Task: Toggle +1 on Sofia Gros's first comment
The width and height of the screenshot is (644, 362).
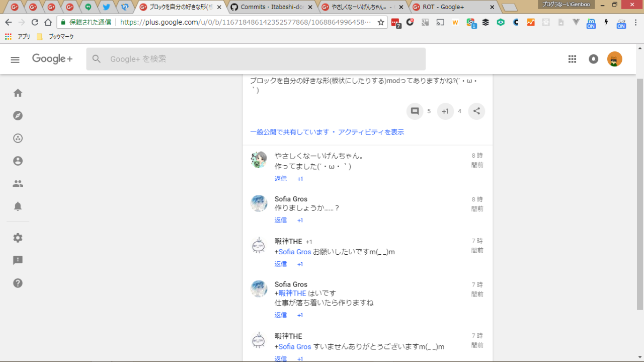Action: pyautogui.click(x=300, y=221)
